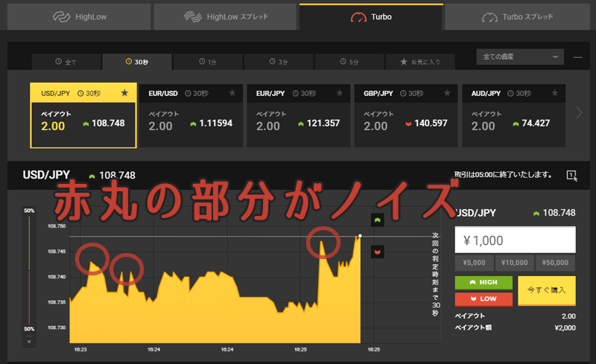The image size is (596, 364).
Task: Toggle favorite star on GBP/JPY card
Action: pyautogui.click(x=447, y=93)
